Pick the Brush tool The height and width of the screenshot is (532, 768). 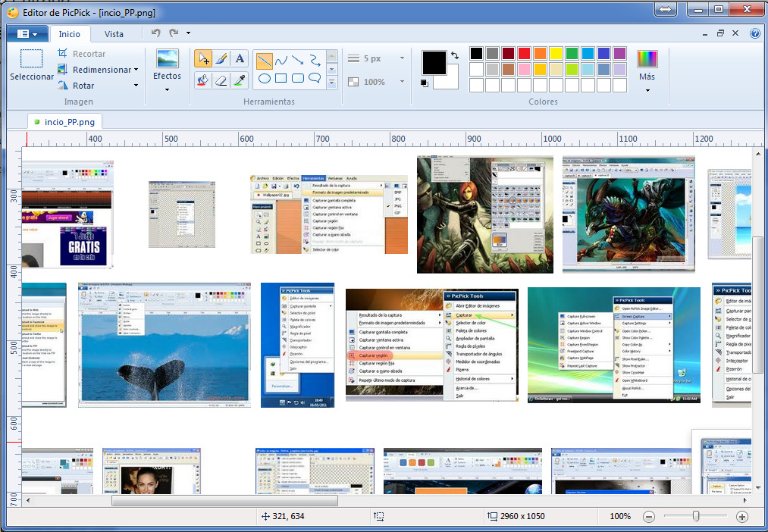click(x=221, y=58)
